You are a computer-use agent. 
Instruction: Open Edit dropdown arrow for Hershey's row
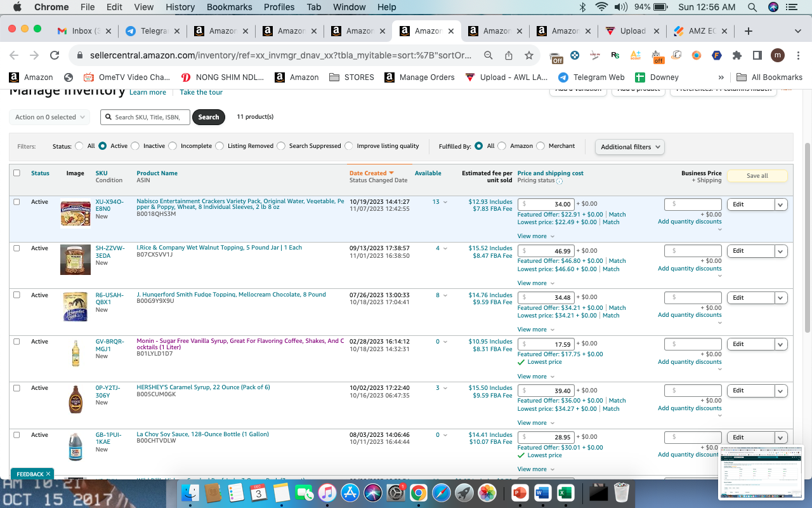[781, 391]
